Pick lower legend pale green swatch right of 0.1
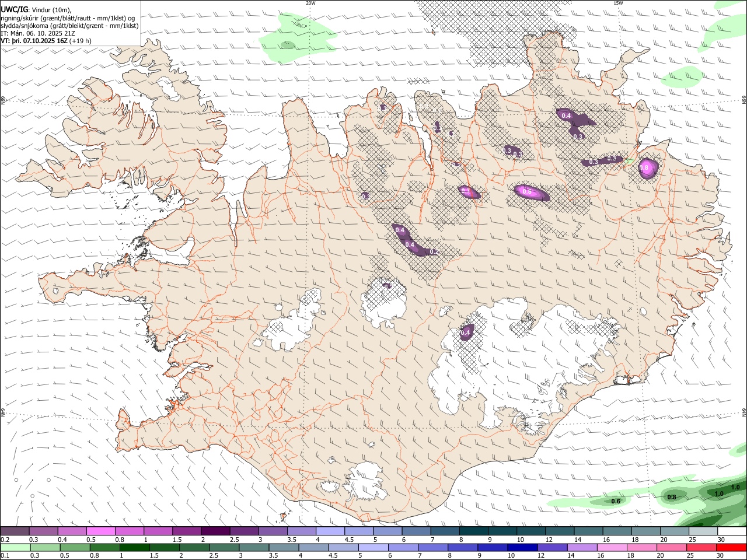The image size is (747, 560). [15, 548]
